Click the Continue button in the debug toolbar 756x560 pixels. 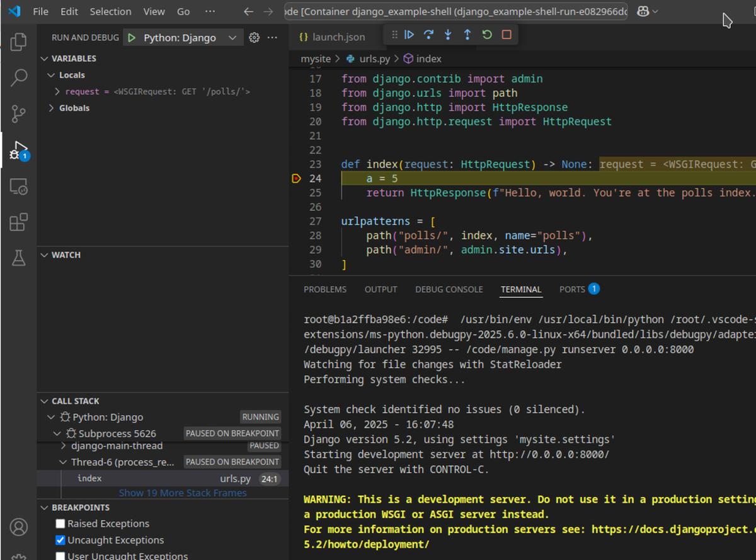pos(409,35)
